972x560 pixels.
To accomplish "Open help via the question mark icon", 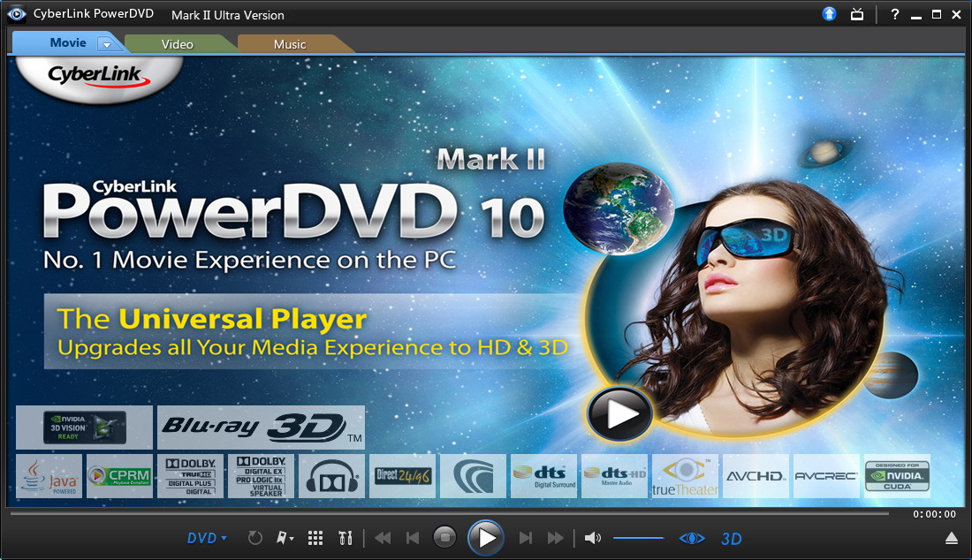I will [x=894, y=14].
